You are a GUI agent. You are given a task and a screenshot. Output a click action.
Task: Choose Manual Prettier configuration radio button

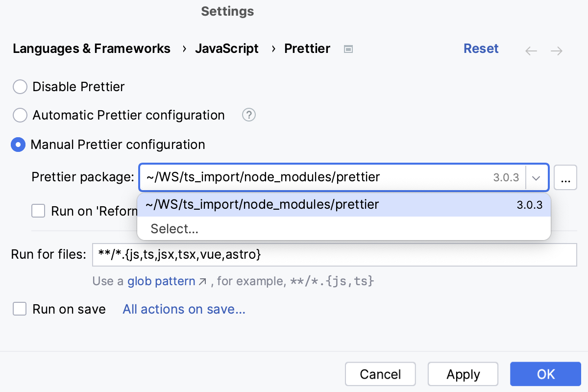click(x=19, y=145)
